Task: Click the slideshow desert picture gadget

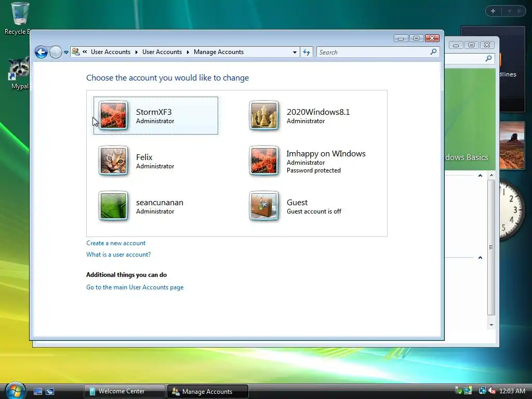Action: 512,145
